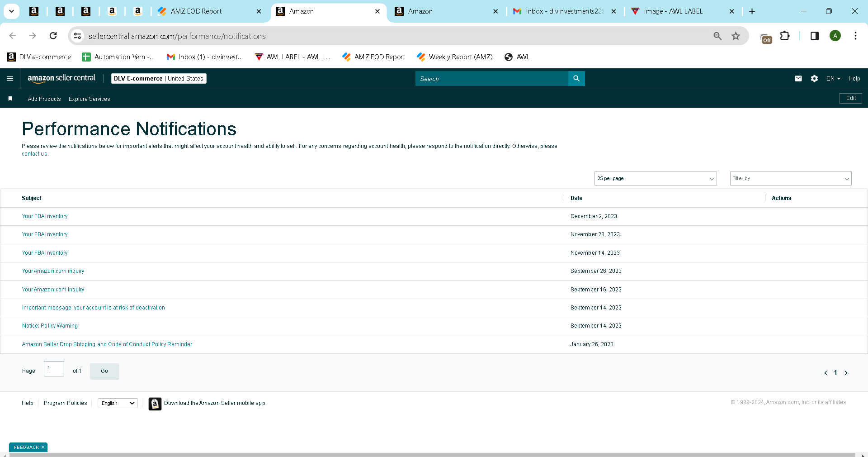Click Add Products link
Screen dimensions: 868x457
point(44,99)
